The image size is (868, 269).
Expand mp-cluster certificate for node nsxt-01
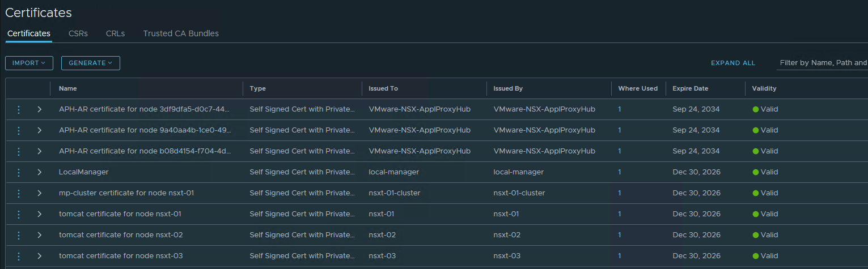39,193
